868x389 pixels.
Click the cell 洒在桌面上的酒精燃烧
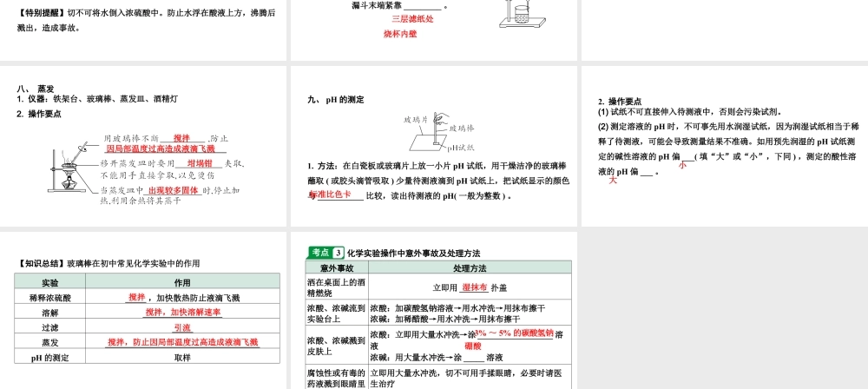point(337,287)
